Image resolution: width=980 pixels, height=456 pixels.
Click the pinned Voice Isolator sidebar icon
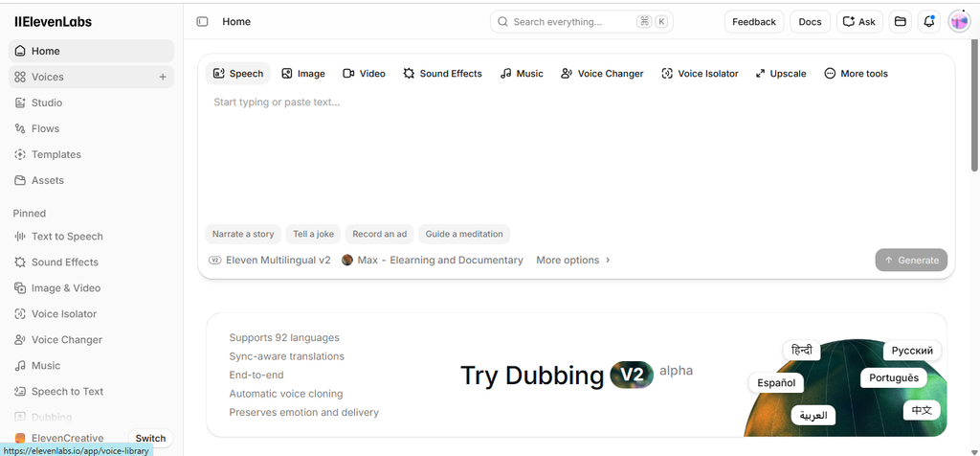point(20,314)
